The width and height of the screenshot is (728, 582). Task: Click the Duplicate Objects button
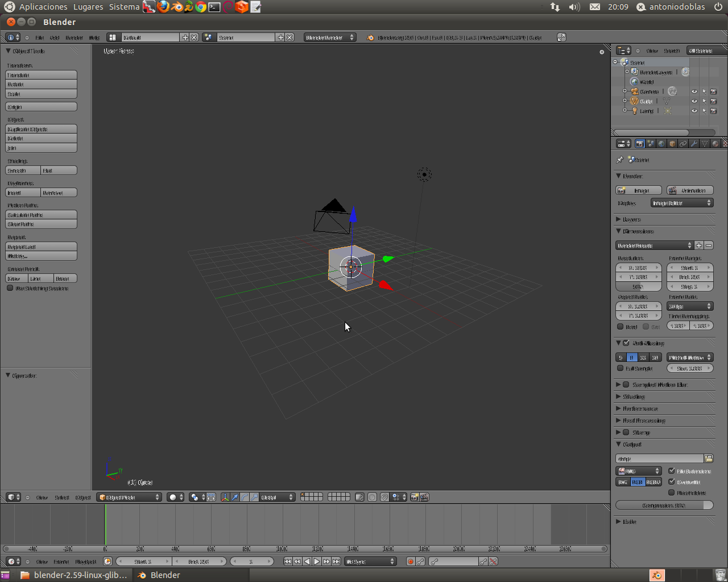tap(41, 129)
